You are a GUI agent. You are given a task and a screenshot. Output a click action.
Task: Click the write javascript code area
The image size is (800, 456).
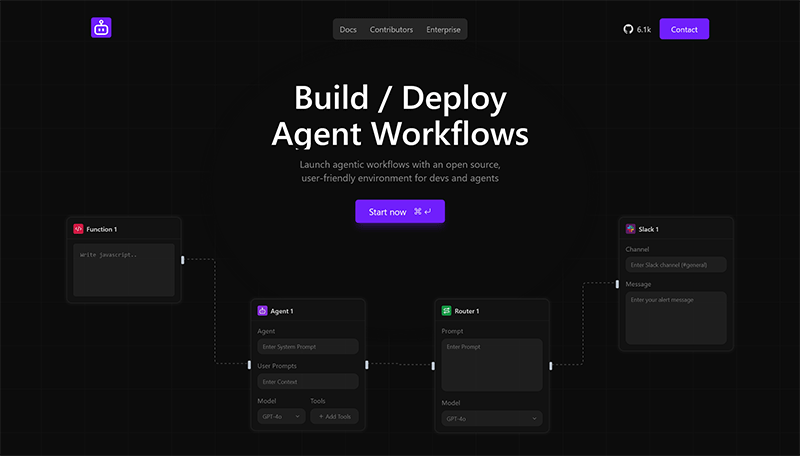click(x=124, y=270)
